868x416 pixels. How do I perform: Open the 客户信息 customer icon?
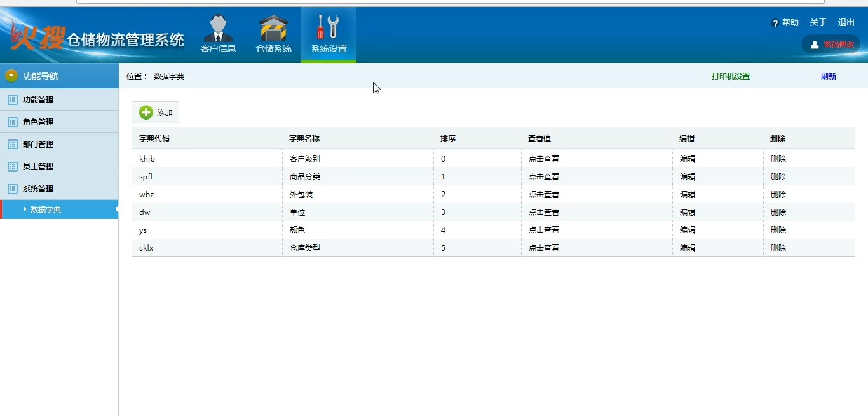(x=218, y=29)
